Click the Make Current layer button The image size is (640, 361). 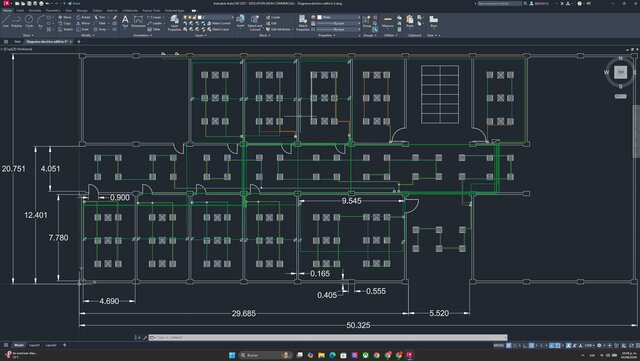coord(219,23)
